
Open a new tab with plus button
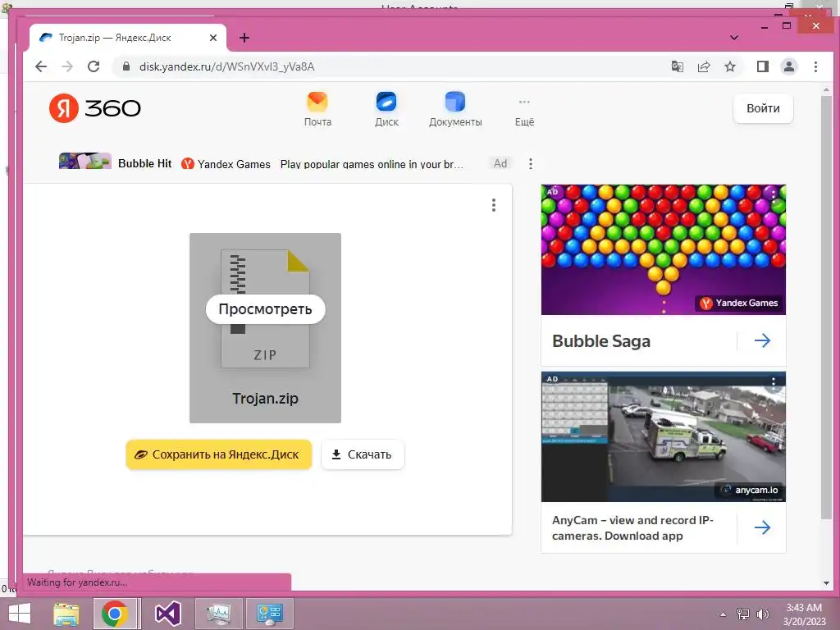[x=244, y=38]
